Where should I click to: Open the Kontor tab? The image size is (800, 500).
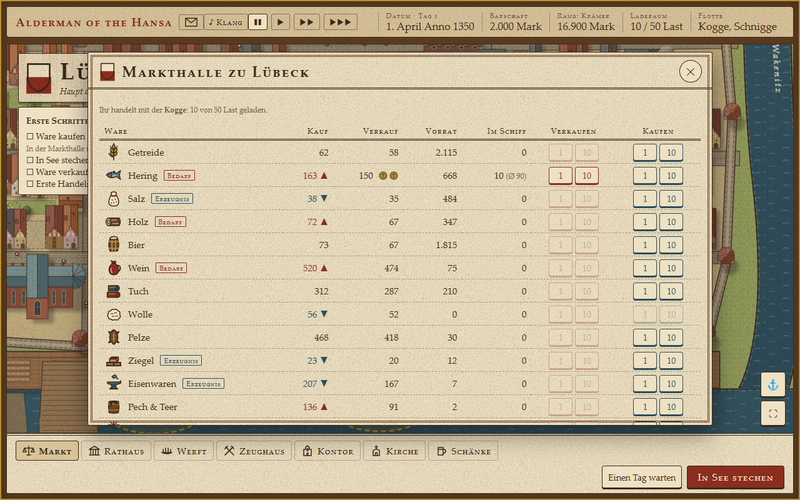coord(328,451)
